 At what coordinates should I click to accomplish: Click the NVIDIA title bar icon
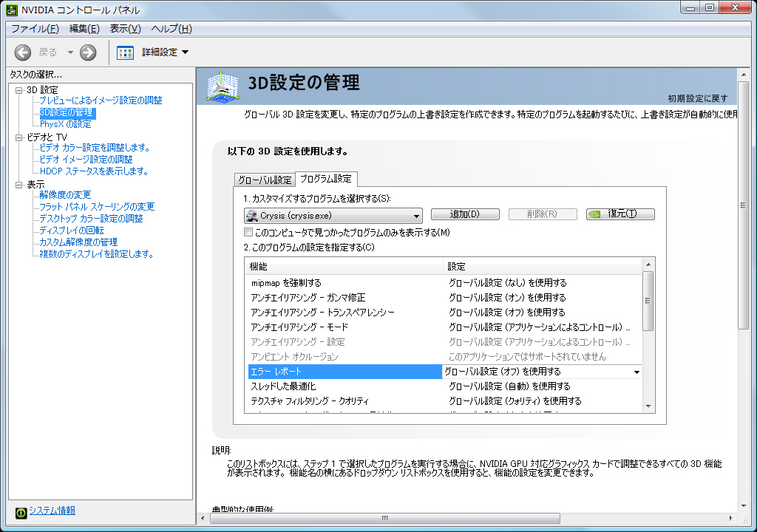click(12, 9)
